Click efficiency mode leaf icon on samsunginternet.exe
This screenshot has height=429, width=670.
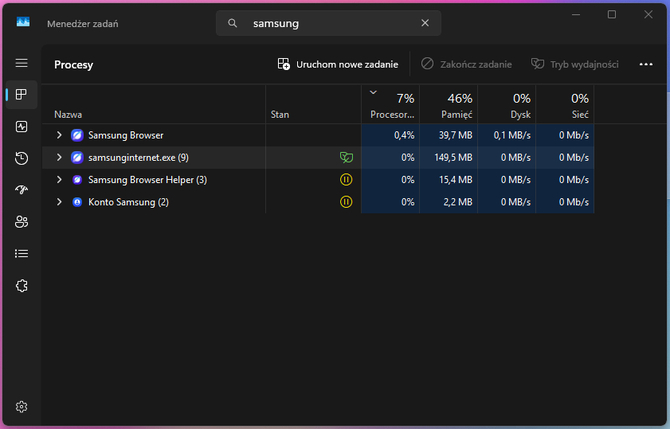(x=346, y=158)
